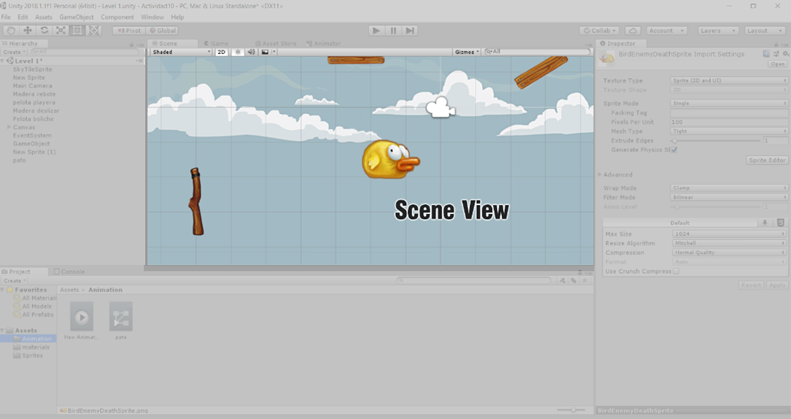
Task: Select the combined Transform tool
Action: click(94, 30)
